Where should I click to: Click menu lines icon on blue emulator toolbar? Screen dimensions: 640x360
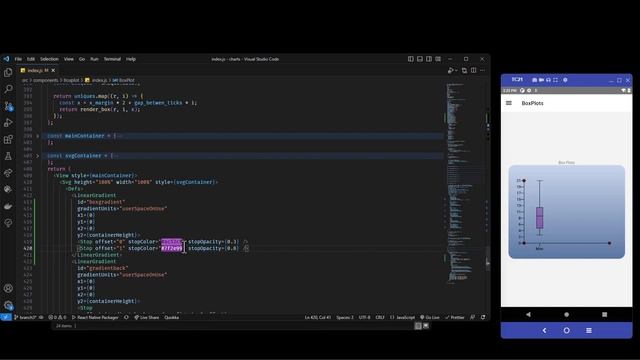pyautogui.click(x=589, y=330)
